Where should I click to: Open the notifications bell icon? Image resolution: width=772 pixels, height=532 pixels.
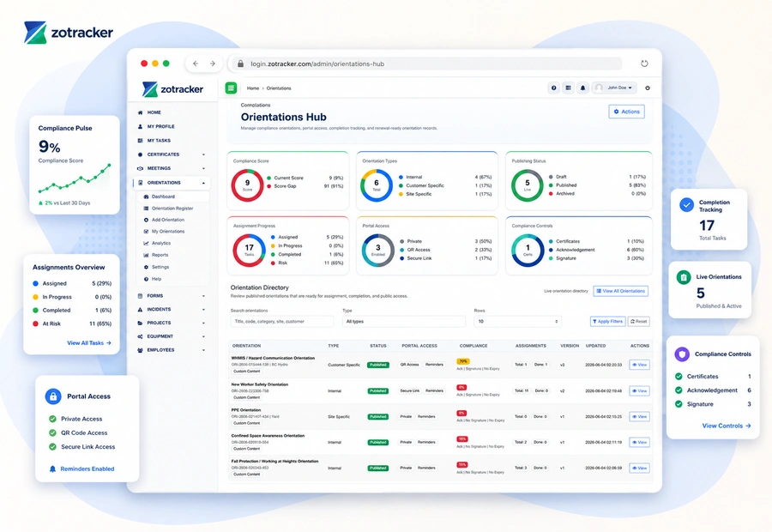[583, 88]
